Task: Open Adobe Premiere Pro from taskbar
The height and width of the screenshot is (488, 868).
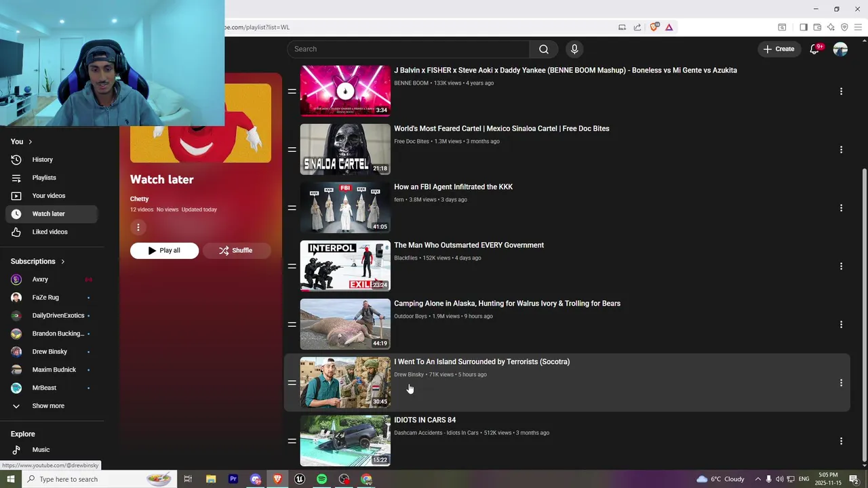Action: [233, 479]
